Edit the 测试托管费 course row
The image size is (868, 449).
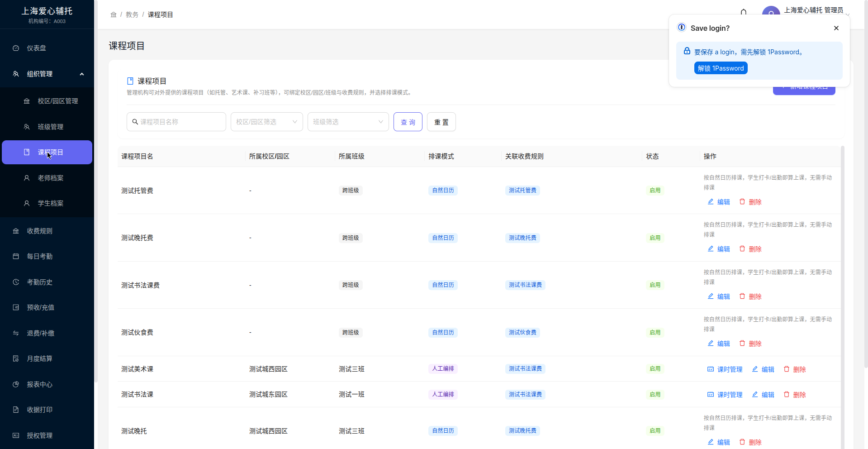coord(719,202)
